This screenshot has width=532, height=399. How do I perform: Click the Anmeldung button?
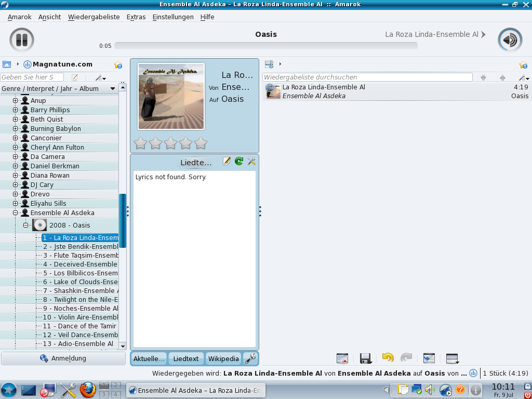pyautogui.click(x=62, y=358)
